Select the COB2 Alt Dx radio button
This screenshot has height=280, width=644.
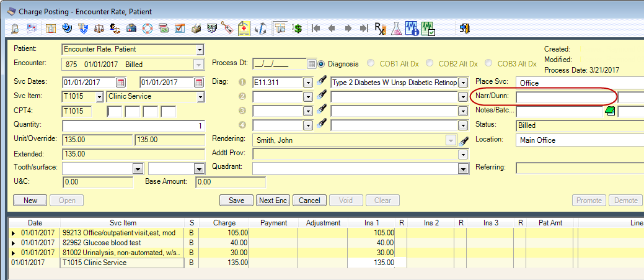tap(430, 63)
